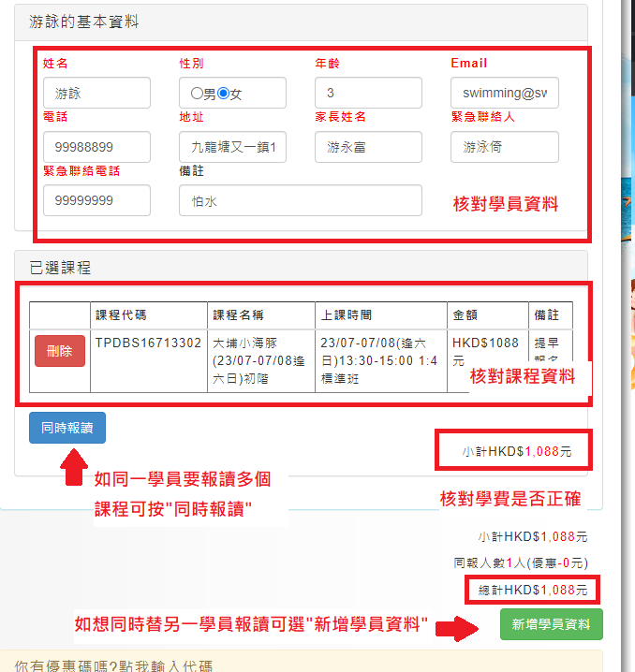Screen dimensions: 635x672
Task: Click the 緊急聯絡人 emergency contact field
Action: (504, 147)
